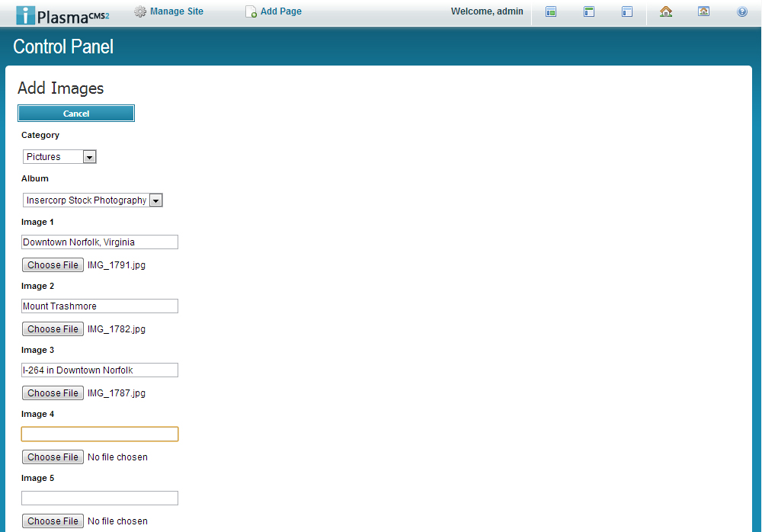Click the IMG_1791.jpg file name

(117, 265)
